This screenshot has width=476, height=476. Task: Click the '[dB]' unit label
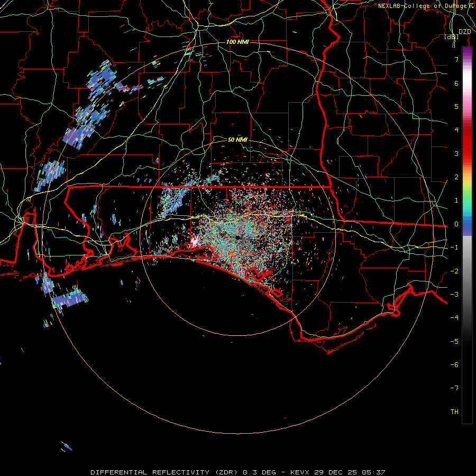[452, 36]
